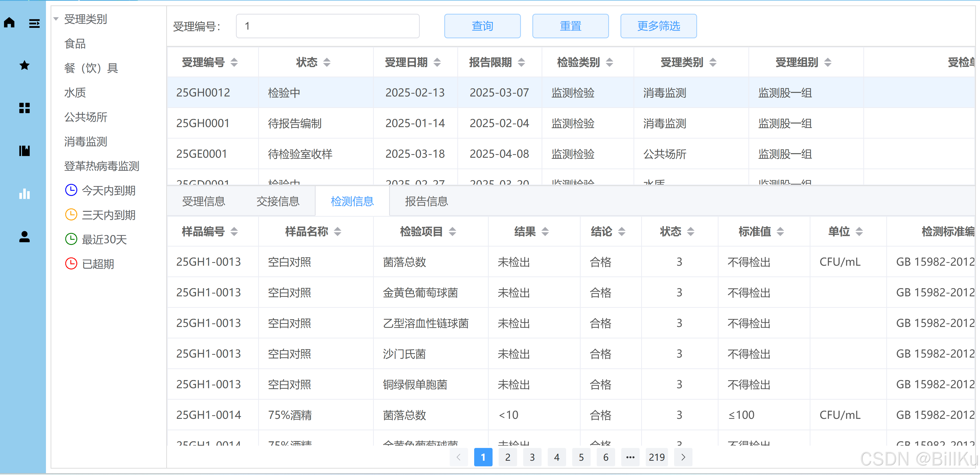The height and width of the screenshot is (475, 980).
Task: Select the 消毒监测 category in tree
Action: [86, 141]
